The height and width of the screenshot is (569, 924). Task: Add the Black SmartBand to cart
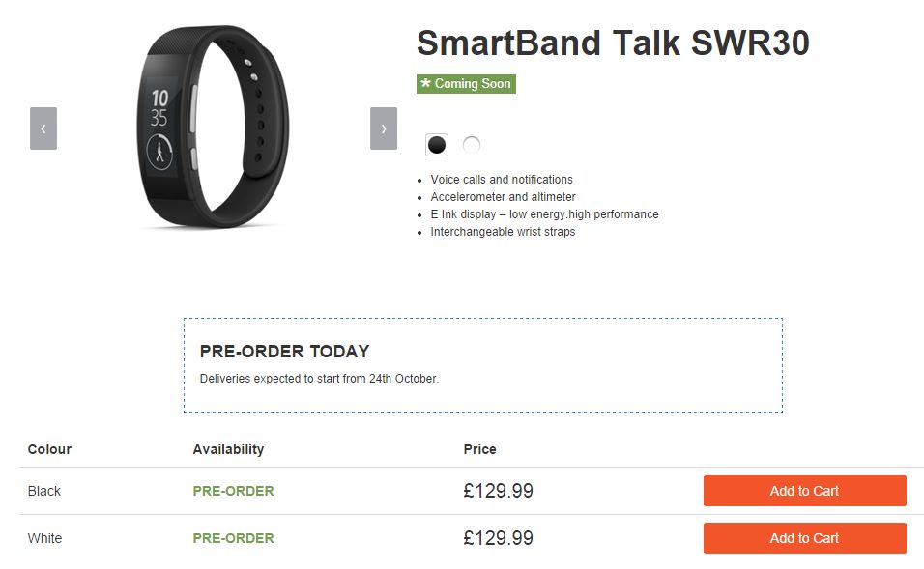click(804, 491)
